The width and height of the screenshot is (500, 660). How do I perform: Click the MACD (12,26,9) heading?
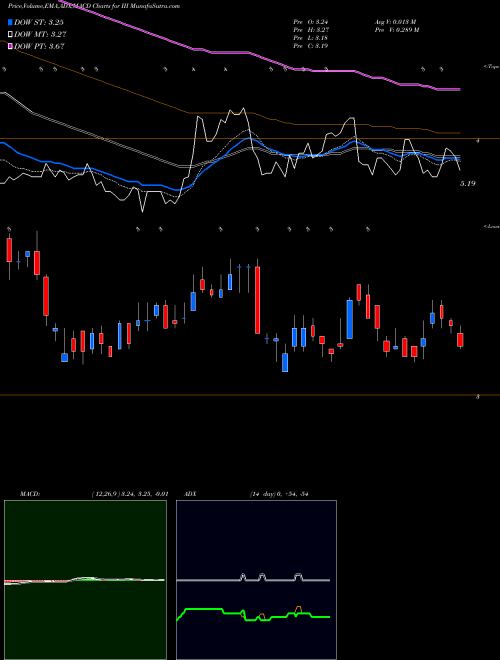(94, 494)
